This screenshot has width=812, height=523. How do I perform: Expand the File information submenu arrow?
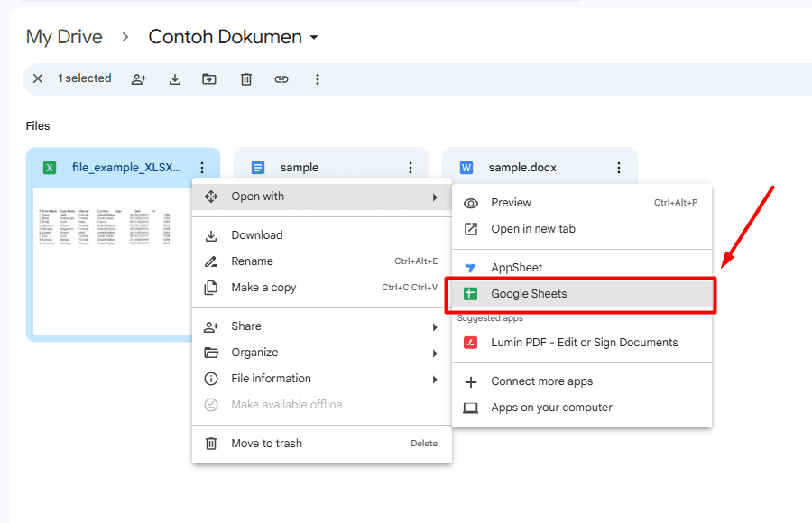(x=435, y=380)
